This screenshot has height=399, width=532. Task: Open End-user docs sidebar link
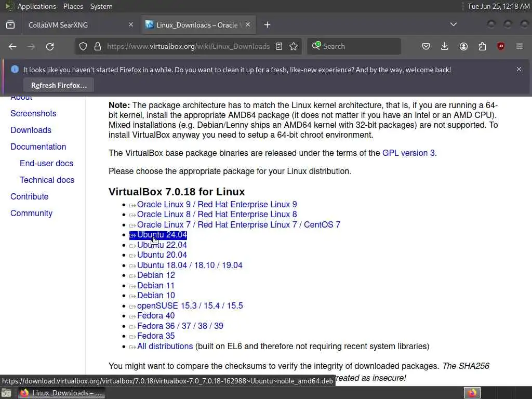pos(46,163)
